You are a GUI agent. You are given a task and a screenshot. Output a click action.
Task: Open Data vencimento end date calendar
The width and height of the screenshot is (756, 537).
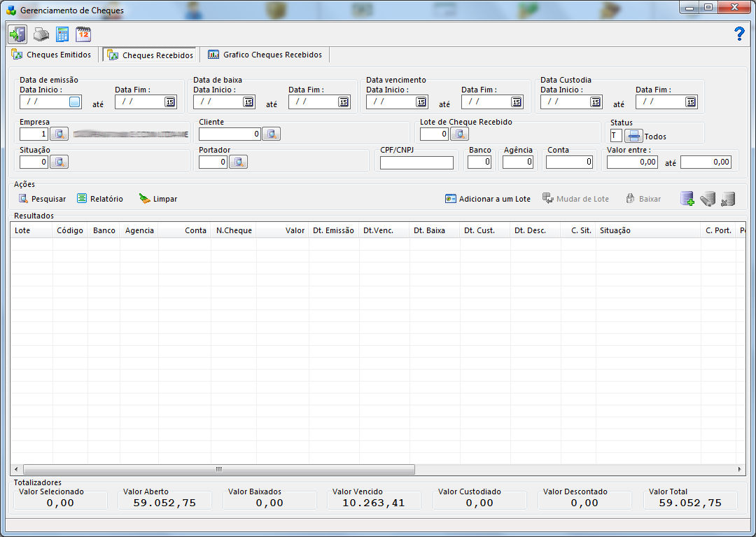tap(517, 102)
